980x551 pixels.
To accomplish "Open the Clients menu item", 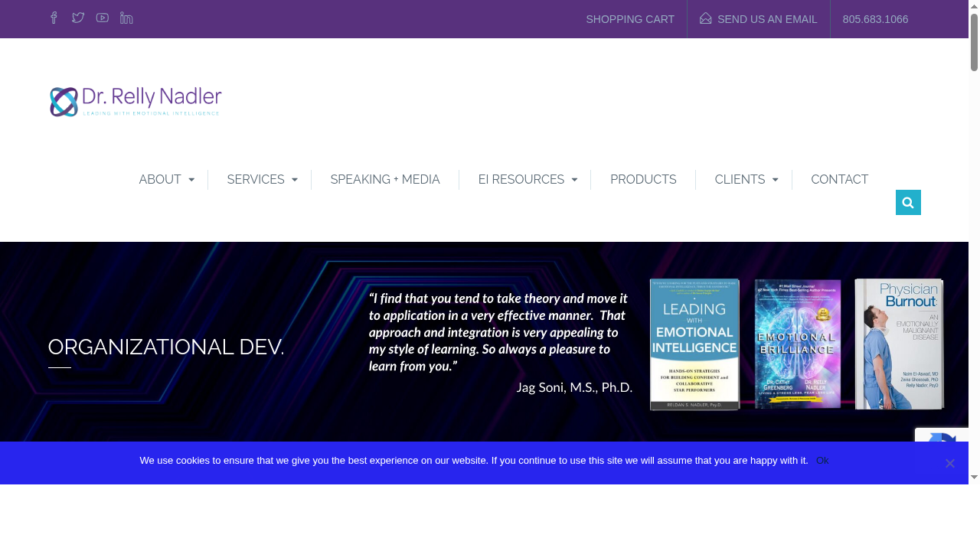I will [740, 180].
